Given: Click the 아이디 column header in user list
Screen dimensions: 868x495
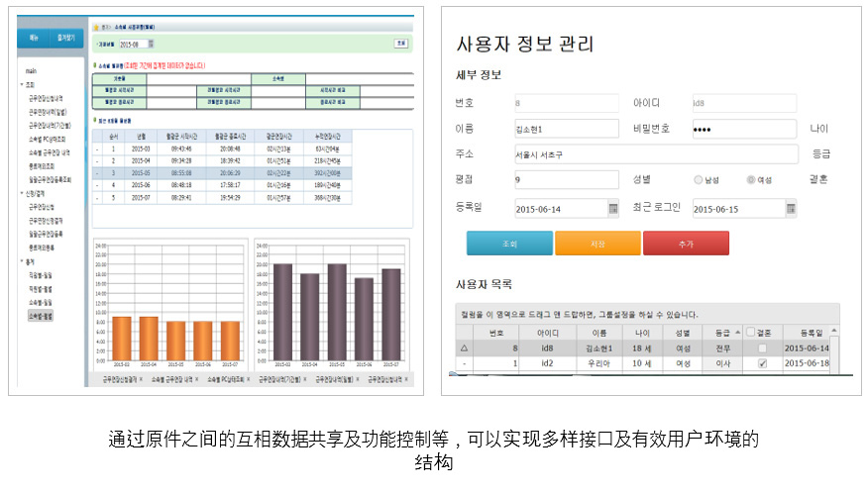Looking at the screenshot, I should point(548,333).
